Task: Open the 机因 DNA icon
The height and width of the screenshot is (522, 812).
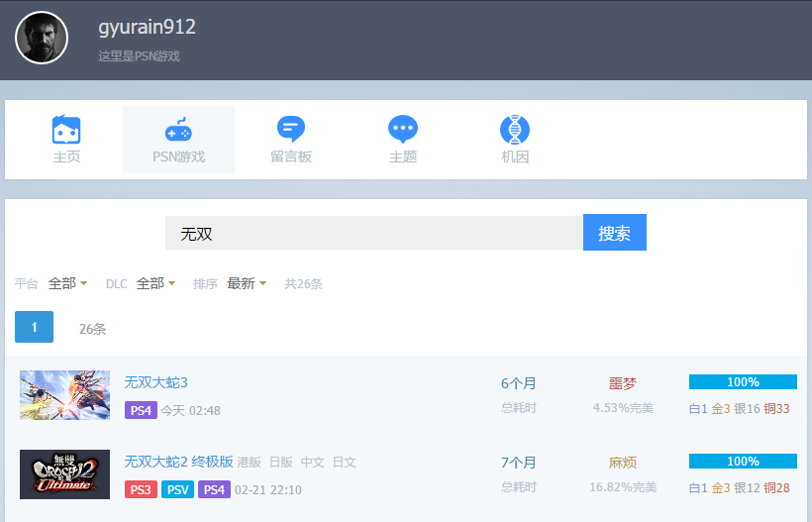Action: click(x=515, y=130)
